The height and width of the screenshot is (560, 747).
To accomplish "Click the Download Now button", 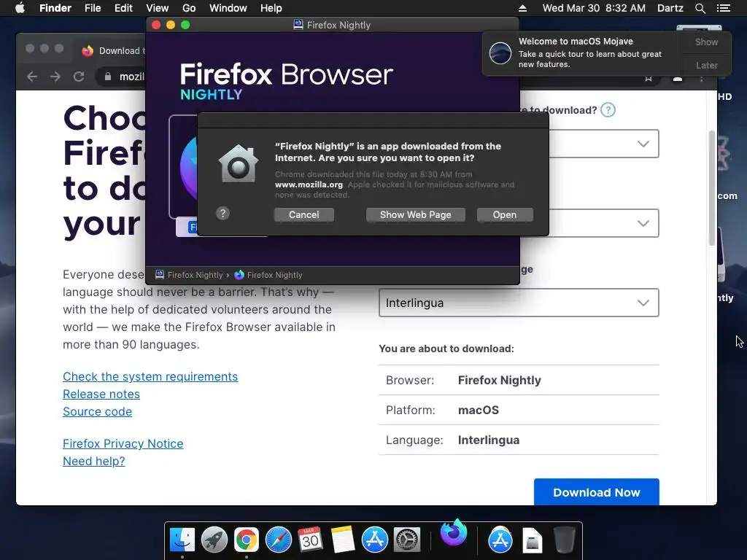I will tap(597, 492).
